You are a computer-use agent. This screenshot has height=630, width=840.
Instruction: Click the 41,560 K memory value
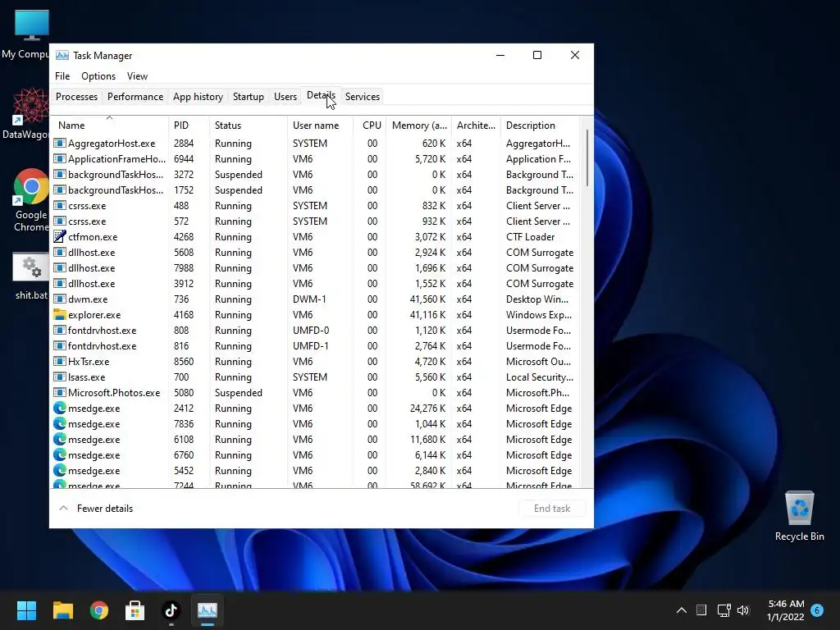427,299
